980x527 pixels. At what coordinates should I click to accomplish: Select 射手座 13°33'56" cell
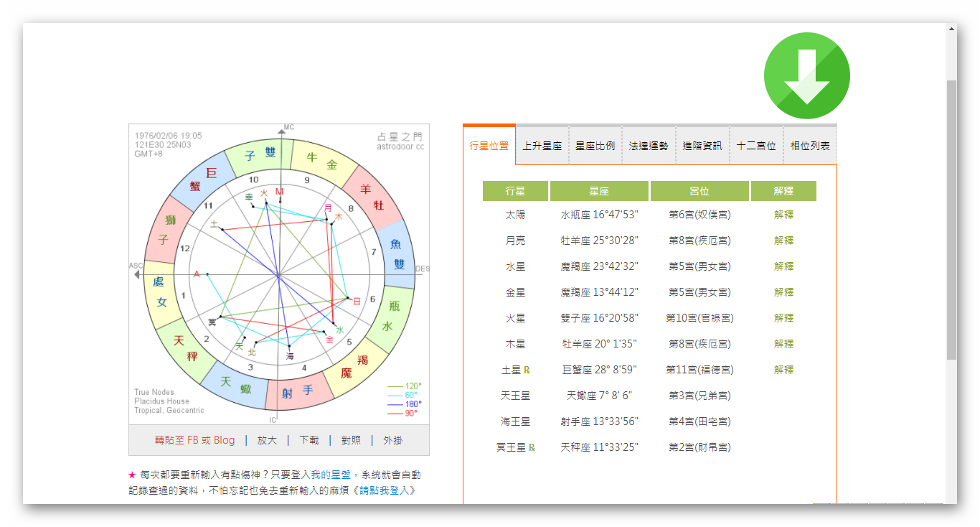[x=599, y=421]
